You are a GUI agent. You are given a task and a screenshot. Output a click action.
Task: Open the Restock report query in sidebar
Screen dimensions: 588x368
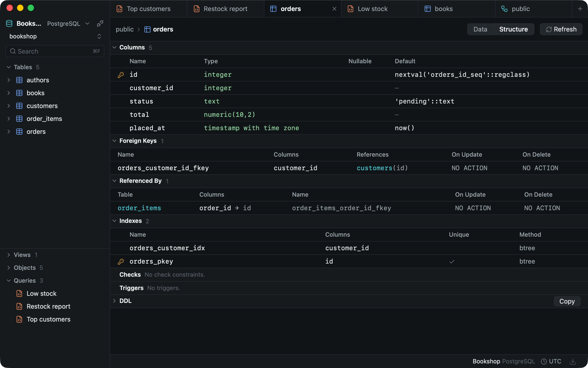(x=48, y=306)
